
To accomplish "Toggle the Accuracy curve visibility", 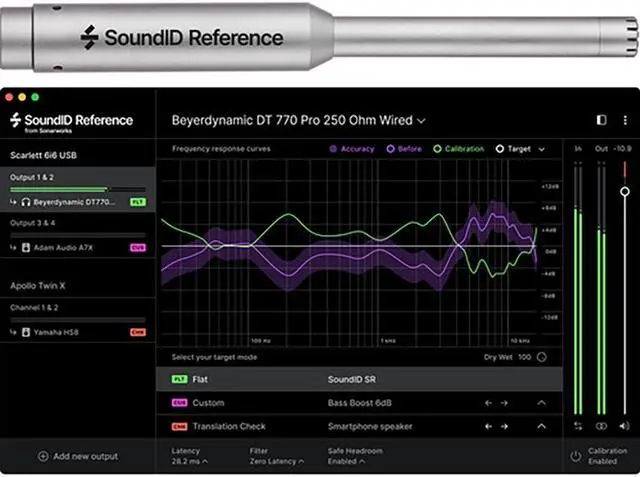I will click(351, 149).
